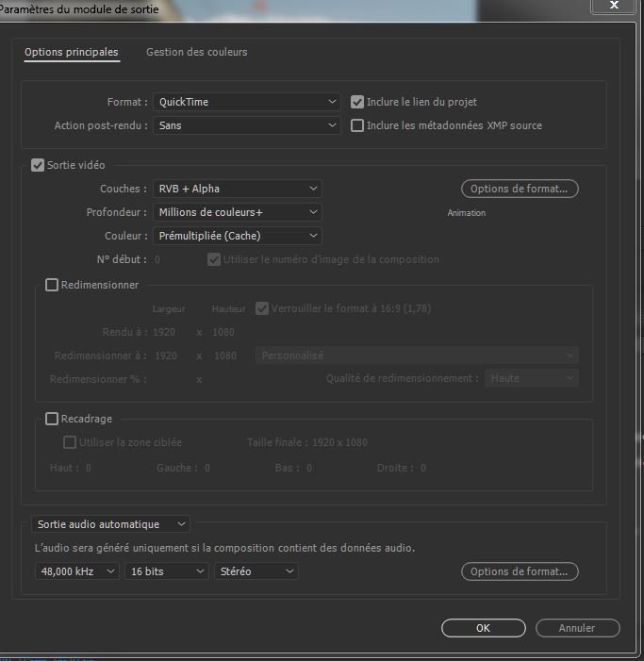Open the Couches dropdown set to RVB + Alpha

(238, 189)
